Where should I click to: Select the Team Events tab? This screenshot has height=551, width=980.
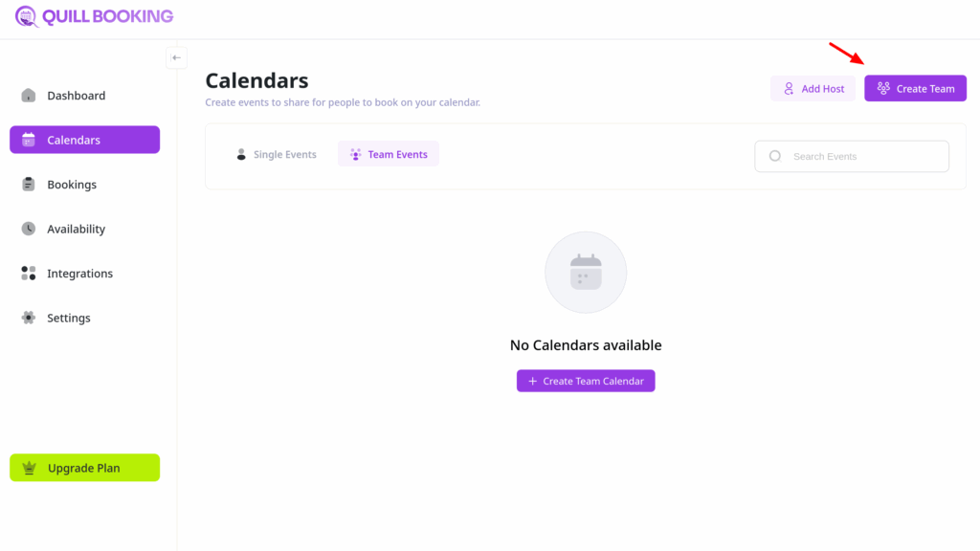[389, 154]
